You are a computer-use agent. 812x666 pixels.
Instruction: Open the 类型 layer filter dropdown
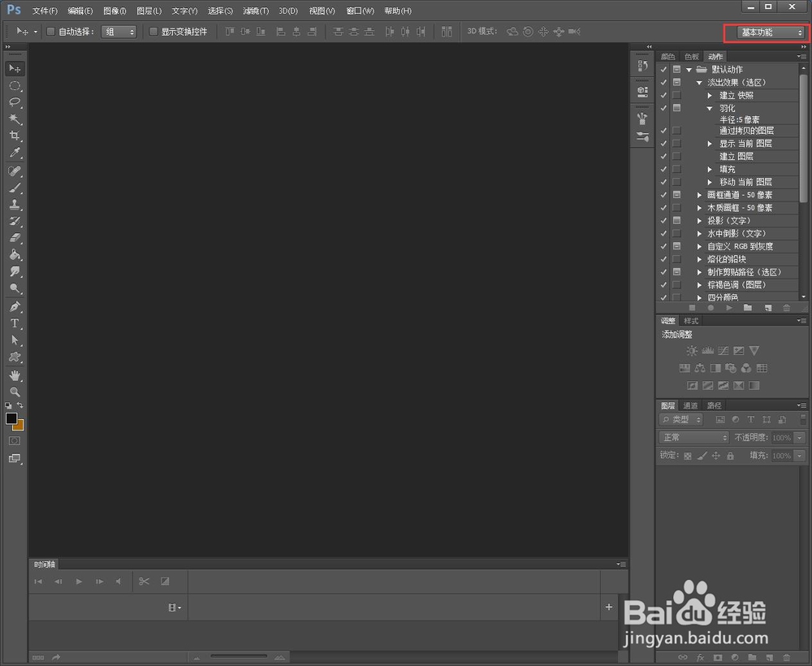pos(681,419)
